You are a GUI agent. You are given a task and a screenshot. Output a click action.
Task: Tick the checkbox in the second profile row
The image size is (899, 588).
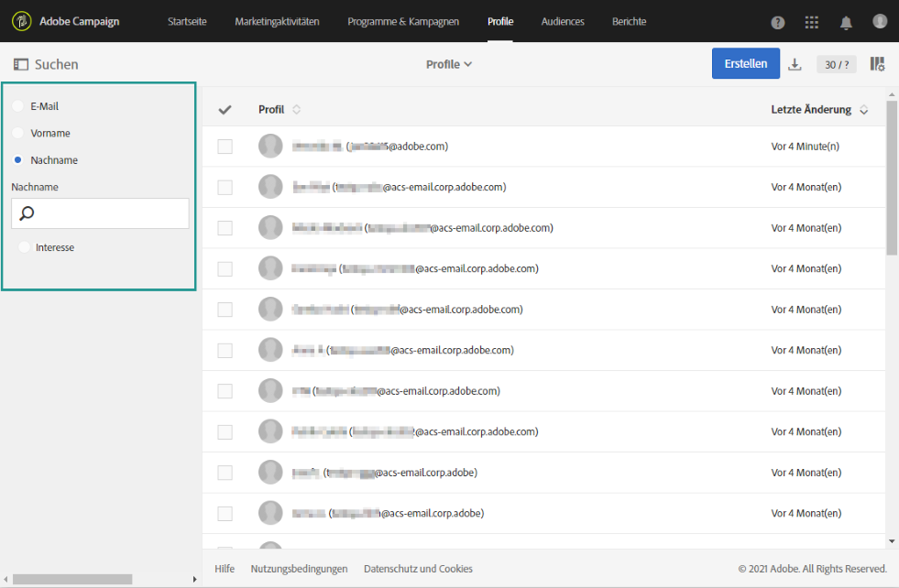tap(225, 187)
